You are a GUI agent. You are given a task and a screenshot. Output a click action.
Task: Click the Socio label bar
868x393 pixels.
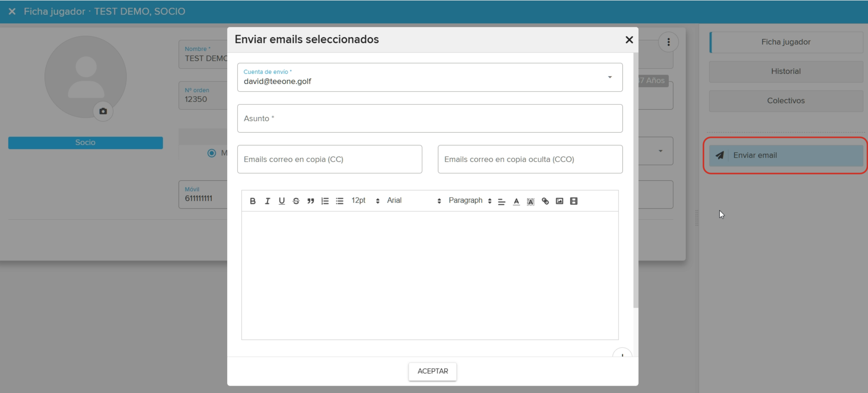pos(85,142)
